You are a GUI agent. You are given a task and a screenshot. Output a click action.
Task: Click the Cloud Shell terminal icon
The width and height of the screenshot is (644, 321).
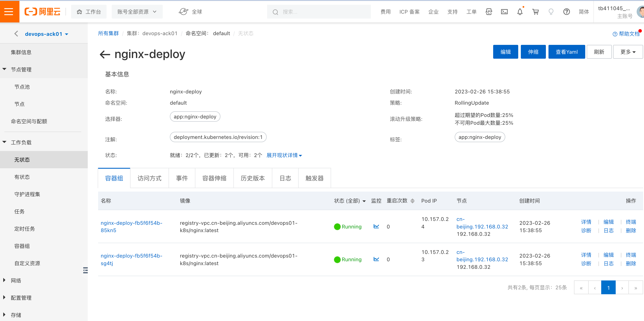(x=504, y=12)
